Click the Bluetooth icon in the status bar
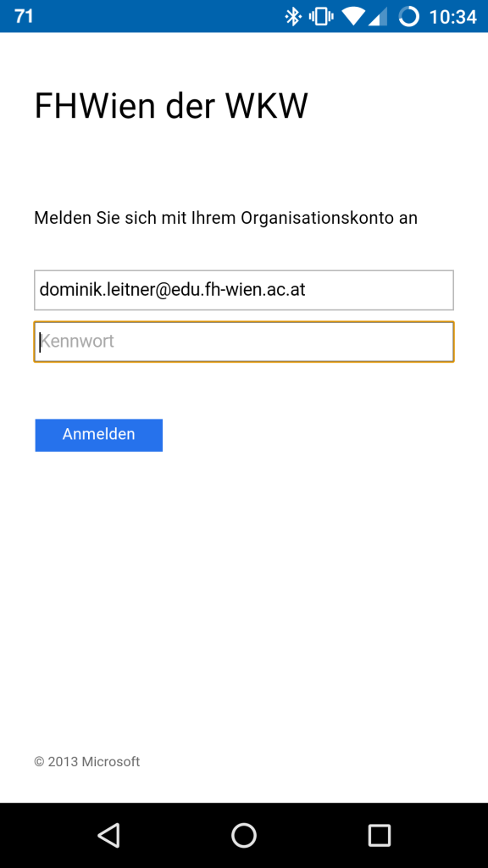Image resolution: width=488 pixels, height=868 pixels. click(x=294, y=14)
